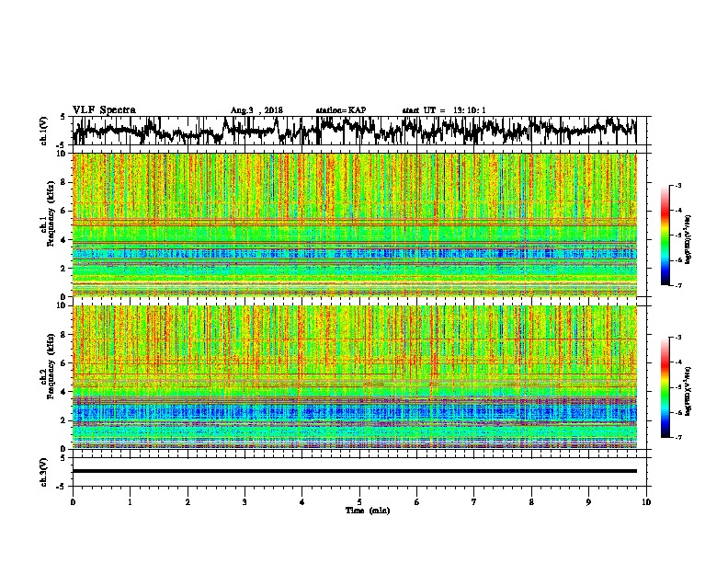Click the "Time (min)" x-axis label
728x563 pixels.
pyautogui.click(x=368, y=511)
